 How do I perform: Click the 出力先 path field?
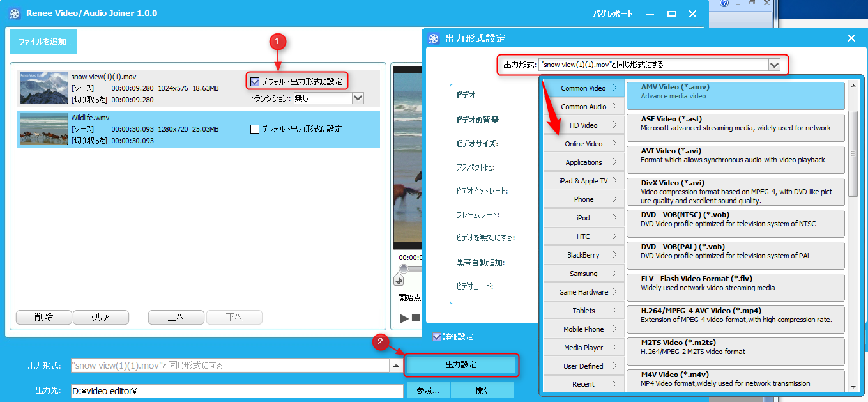coord(237,390)
